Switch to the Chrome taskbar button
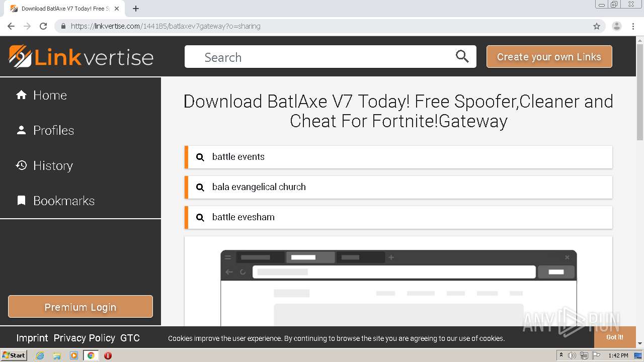 pos(91,355)
